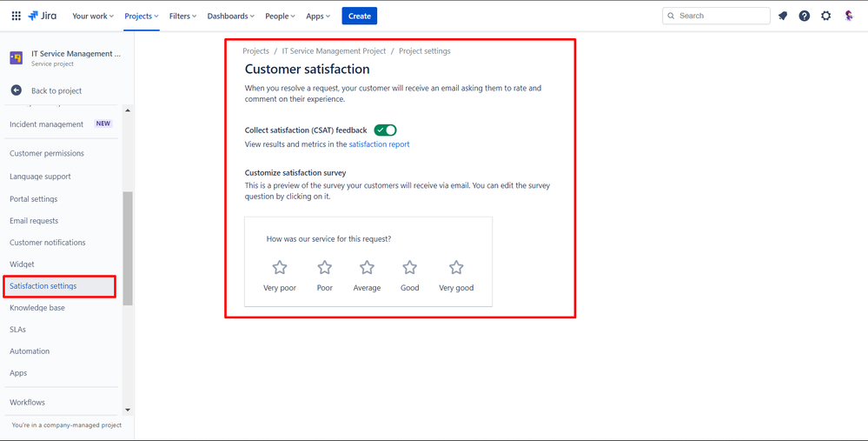This screenshot has width=868, height=441.
Task: Edit the survey question 'How was our service'
Action: (328, 239)
